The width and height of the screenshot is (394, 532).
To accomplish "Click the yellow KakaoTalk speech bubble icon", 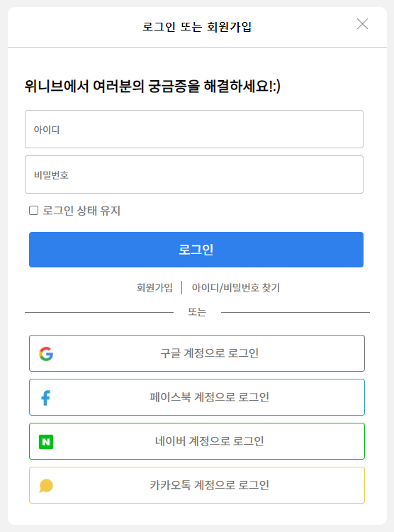I will 46,485.
